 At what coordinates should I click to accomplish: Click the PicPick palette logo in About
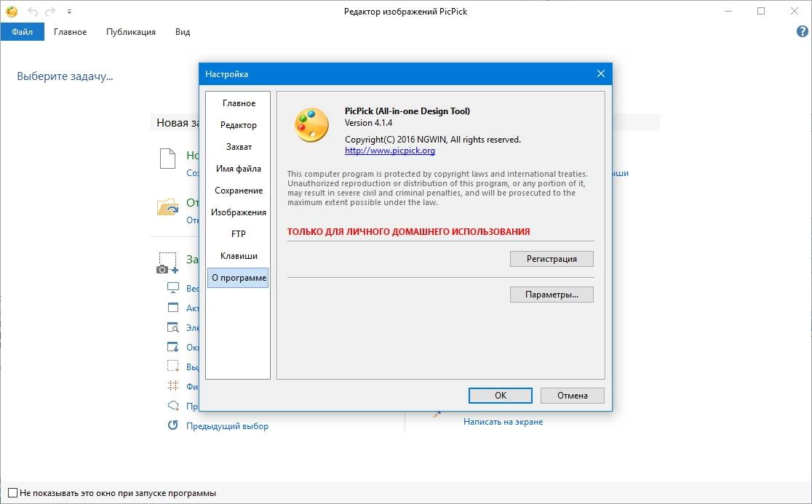pos(311,124)
